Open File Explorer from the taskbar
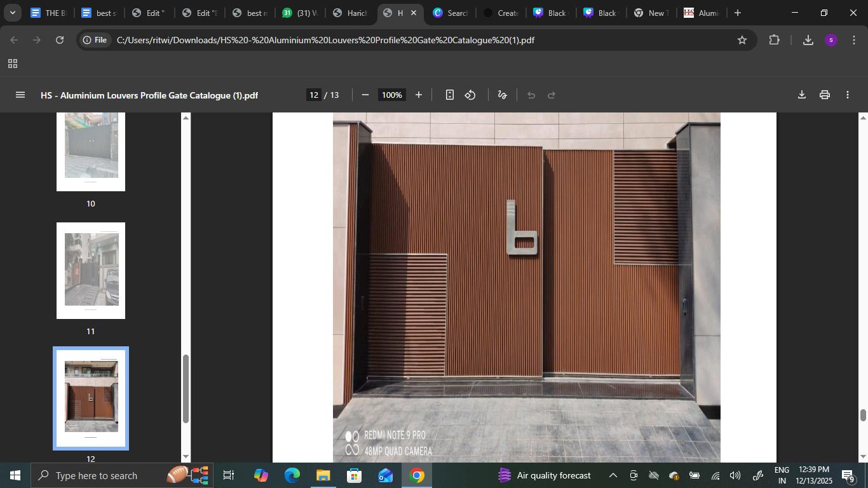The height and width of the screenshot is (488, 868). (323, 475)
